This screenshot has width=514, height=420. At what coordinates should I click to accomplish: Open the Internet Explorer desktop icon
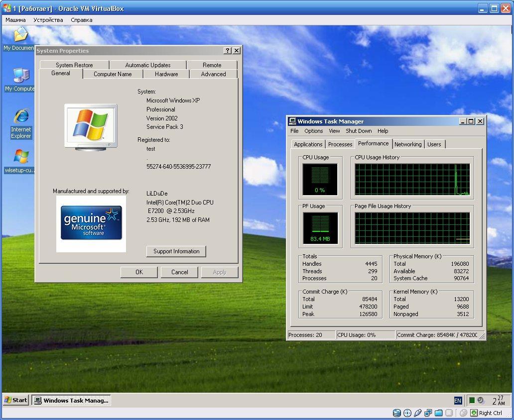click(x=21, y=116)
